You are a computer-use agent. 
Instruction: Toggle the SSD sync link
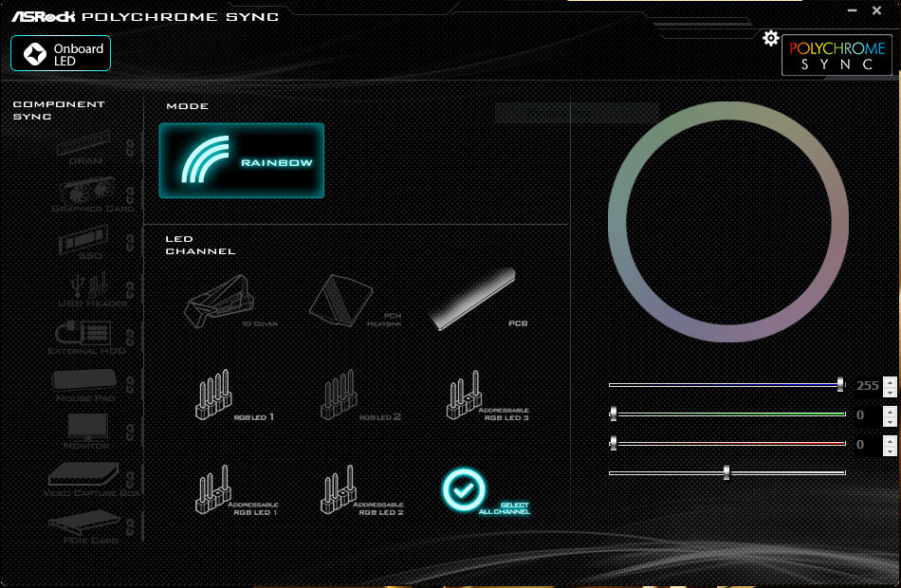(131, 243)
